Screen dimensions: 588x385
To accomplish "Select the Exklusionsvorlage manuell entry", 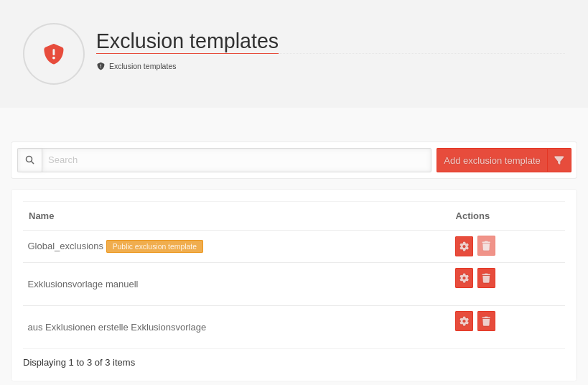I will click(83, 284).
